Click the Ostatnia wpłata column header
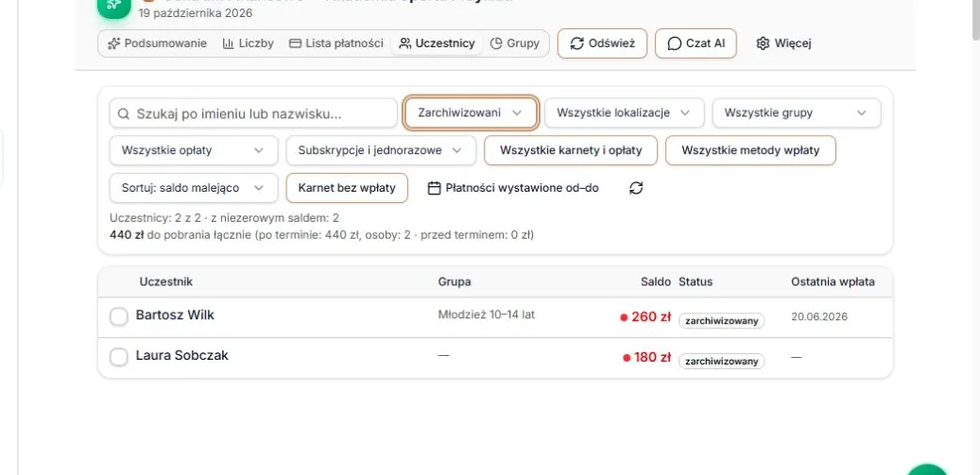 [x=834, y=282]
